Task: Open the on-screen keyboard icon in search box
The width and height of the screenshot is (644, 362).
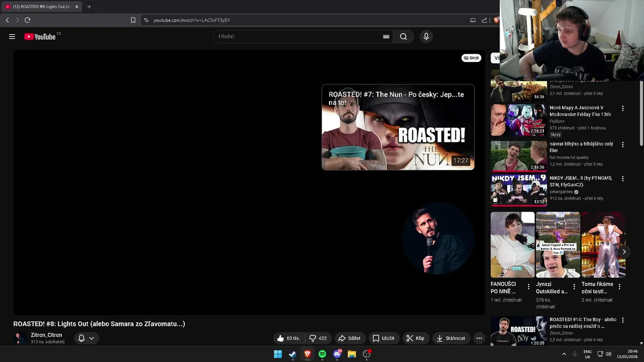Action: 386,36
